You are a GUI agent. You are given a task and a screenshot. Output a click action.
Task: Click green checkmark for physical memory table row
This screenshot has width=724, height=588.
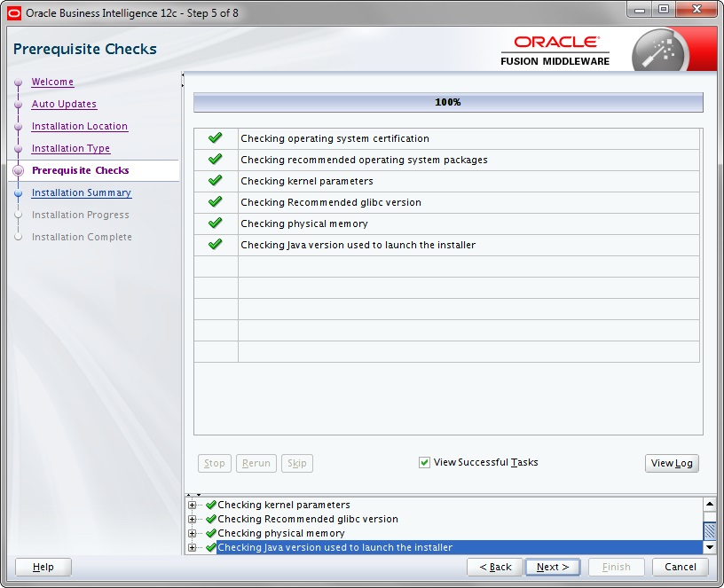click(216, 223)
